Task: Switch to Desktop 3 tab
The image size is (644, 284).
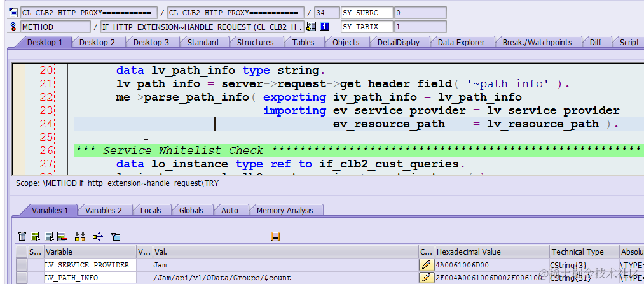Action: click(x=151, y=43)
